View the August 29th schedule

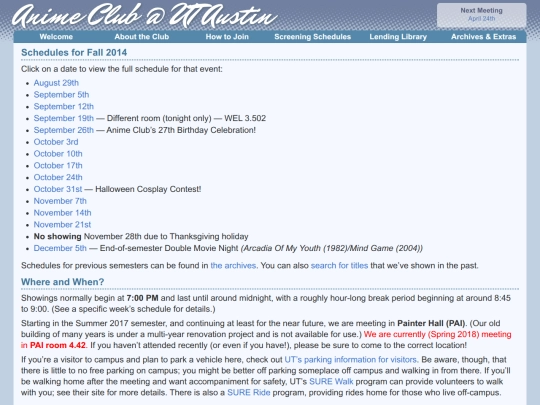tap(56, 83)
